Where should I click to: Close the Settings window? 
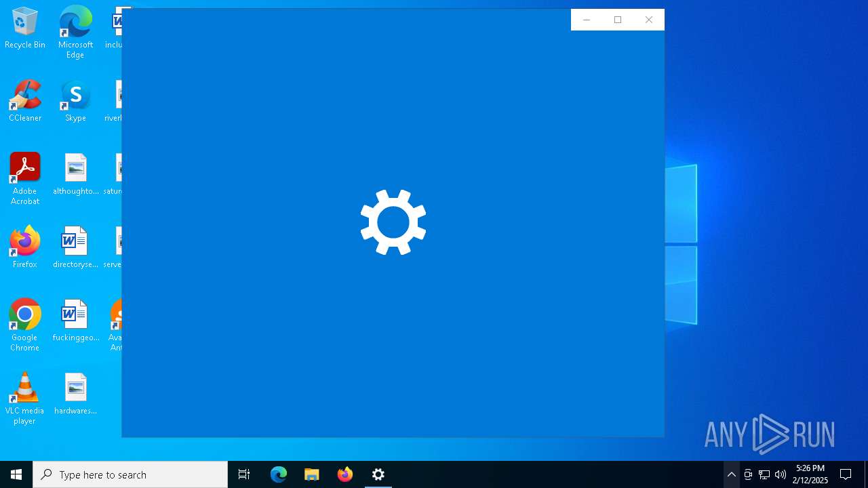point(649,20)
